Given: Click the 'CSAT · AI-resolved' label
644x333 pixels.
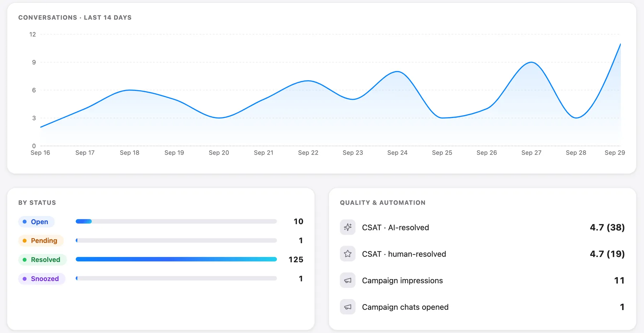Looking at the screenshot, I should coord(395,227).
